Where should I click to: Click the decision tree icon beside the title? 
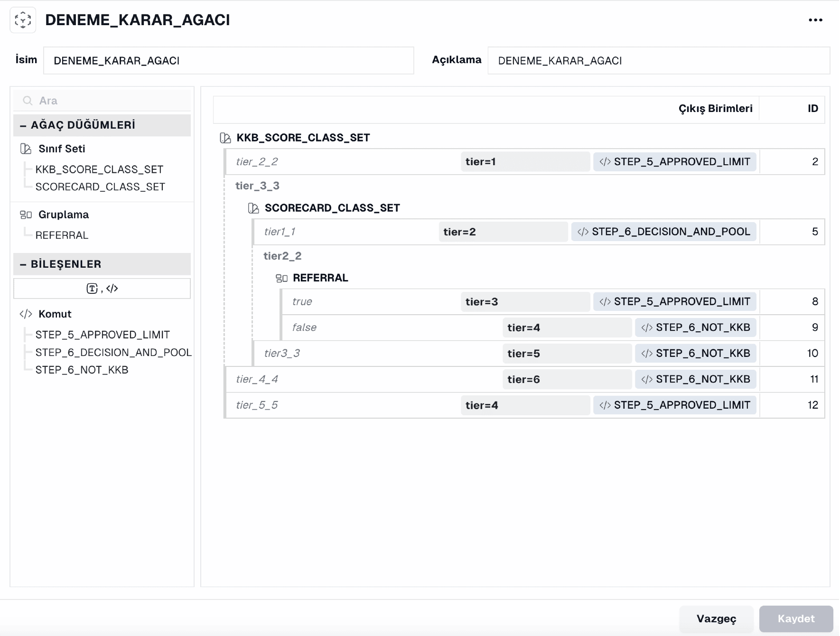[23, 20]
